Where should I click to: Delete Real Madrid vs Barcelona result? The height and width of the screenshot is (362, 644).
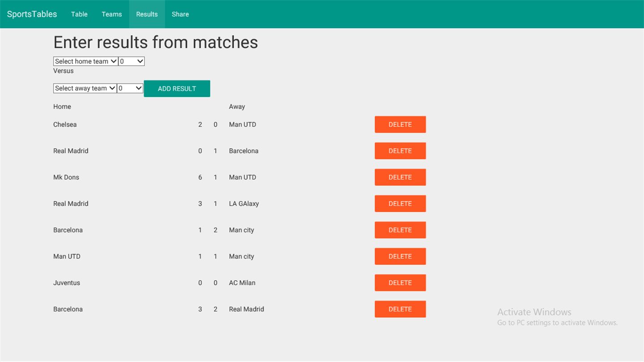click(400, 151)
